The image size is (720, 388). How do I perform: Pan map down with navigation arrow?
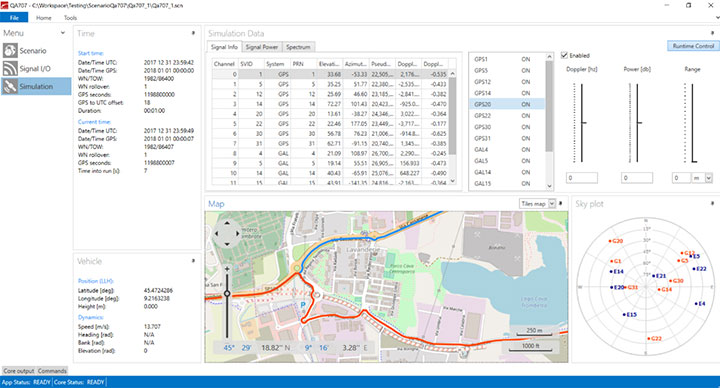[x=227, y=243]
